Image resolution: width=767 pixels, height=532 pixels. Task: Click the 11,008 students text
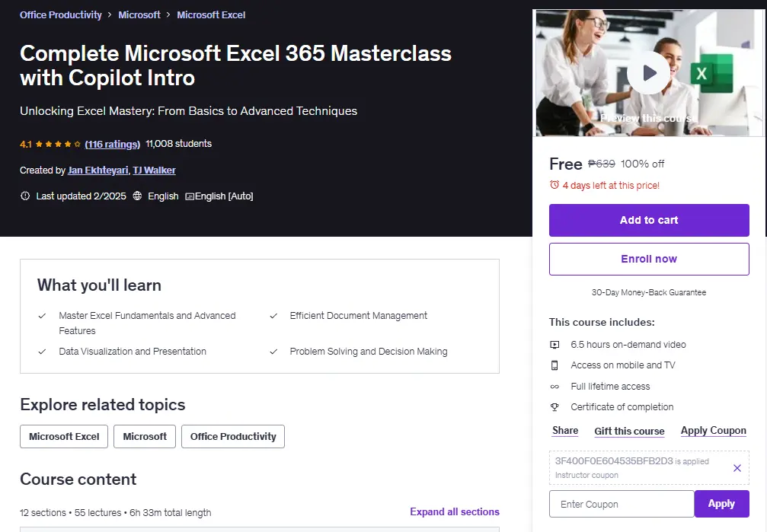click(x=178, y=144)
